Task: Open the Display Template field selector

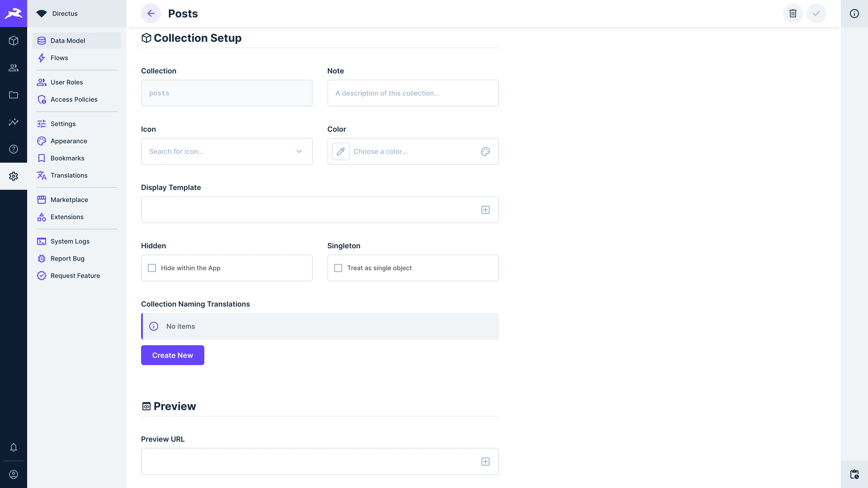Action: (485, 209)
